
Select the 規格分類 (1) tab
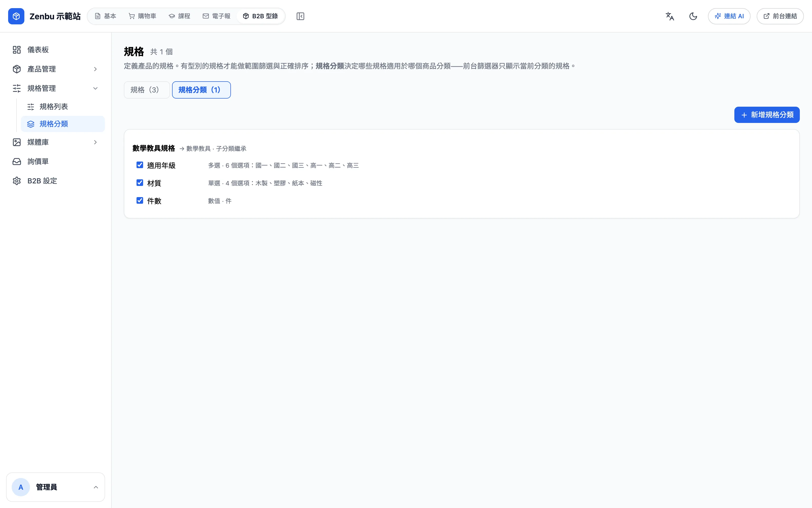(201, 90)
